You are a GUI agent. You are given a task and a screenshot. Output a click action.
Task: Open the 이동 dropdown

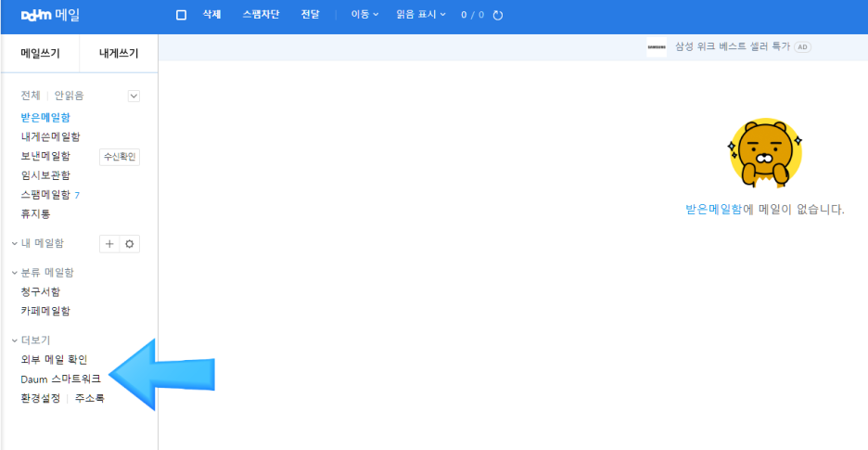tap(364, 15)
